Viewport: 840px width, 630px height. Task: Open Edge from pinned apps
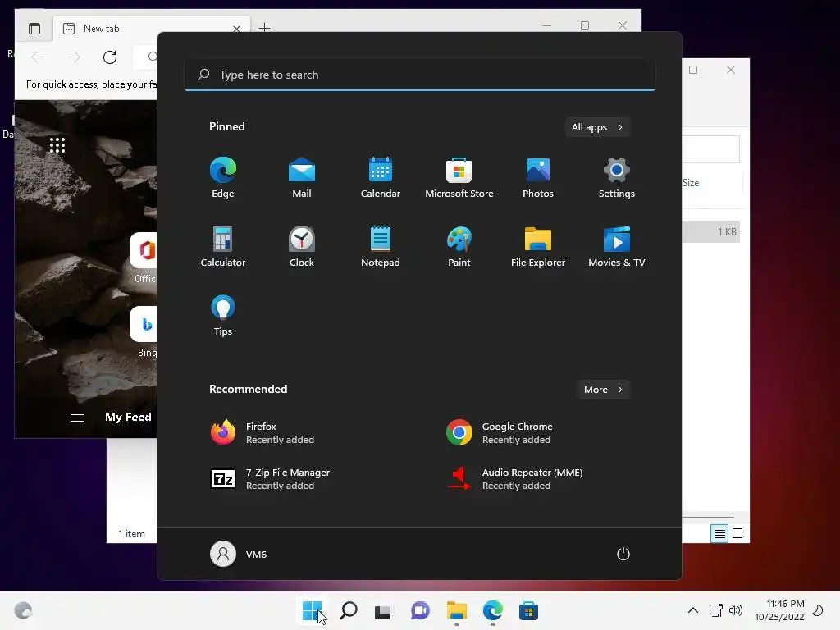[x=223, y=178]
